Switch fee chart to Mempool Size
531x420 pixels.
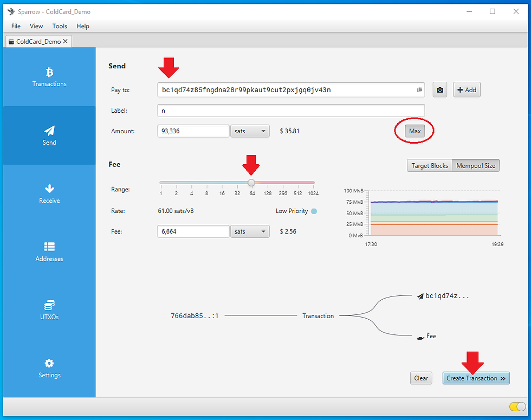click(x=476, y=166)
